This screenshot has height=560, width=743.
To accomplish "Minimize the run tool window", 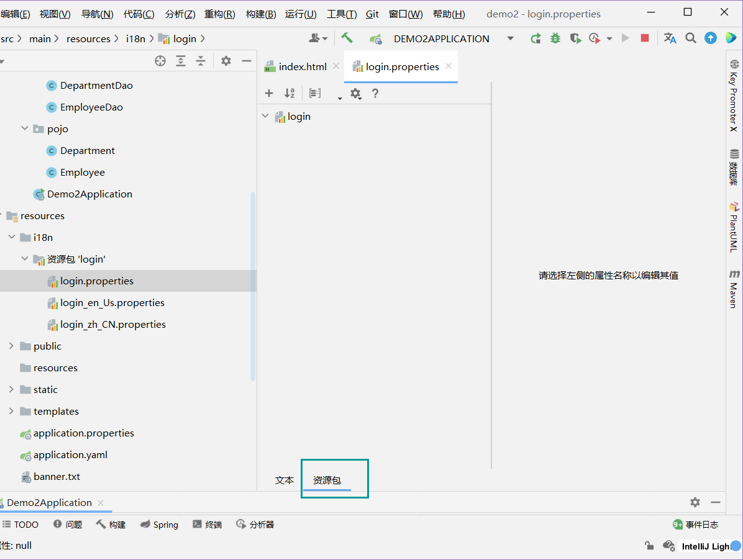I will [716, 502].
